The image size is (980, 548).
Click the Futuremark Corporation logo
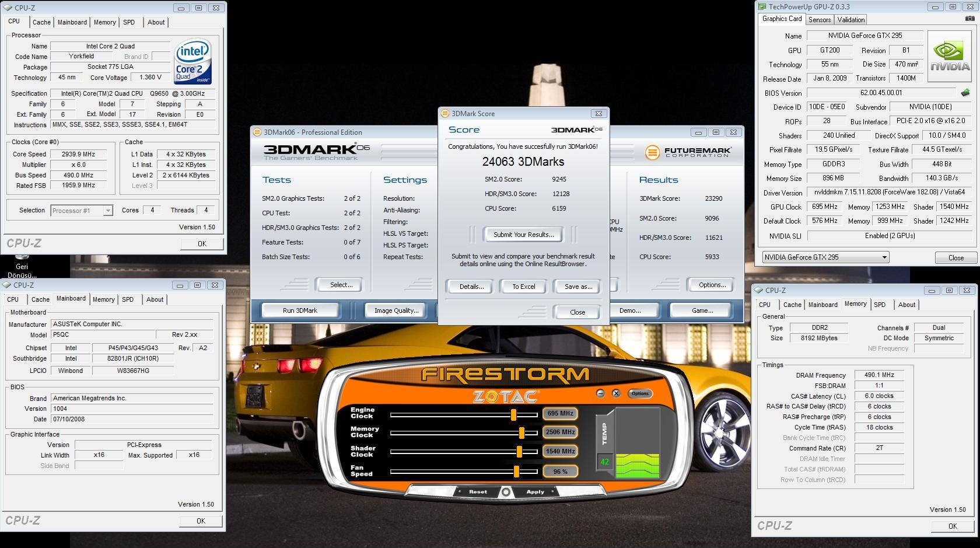(x=688, y=152)
